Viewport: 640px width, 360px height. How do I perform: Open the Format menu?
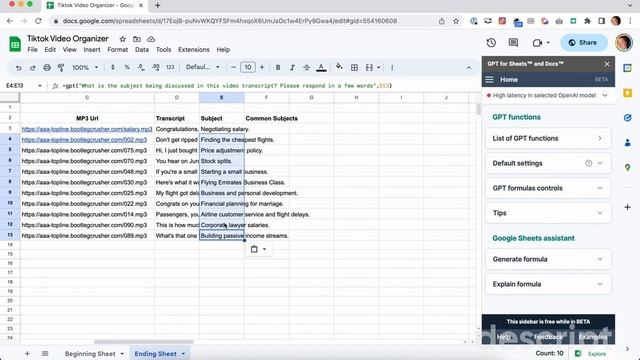click(x=118, y=50)
